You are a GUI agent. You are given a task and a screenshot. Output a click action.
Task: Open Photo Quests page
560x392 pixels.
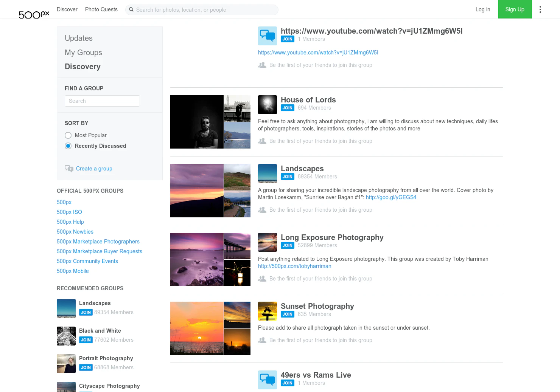pyautogui.click(x=101, y=9)
